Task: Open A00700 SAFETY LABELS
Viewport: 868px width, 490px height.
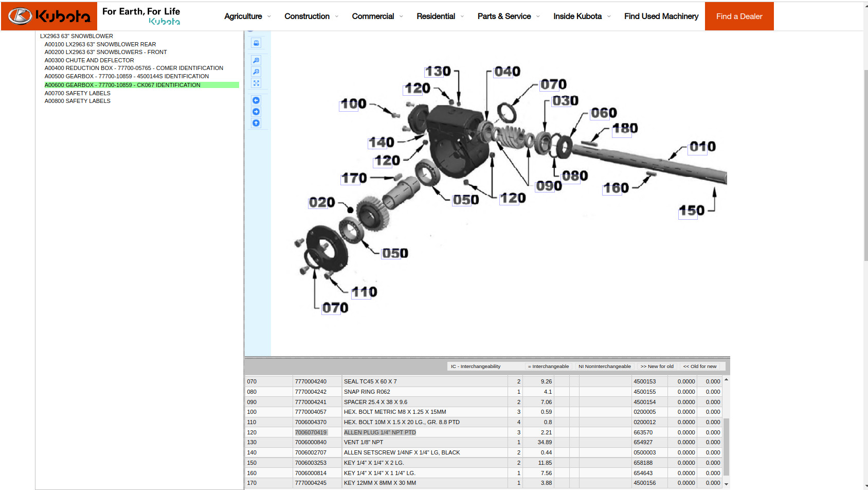Action: pyautogui.click(x=77, y=93)
